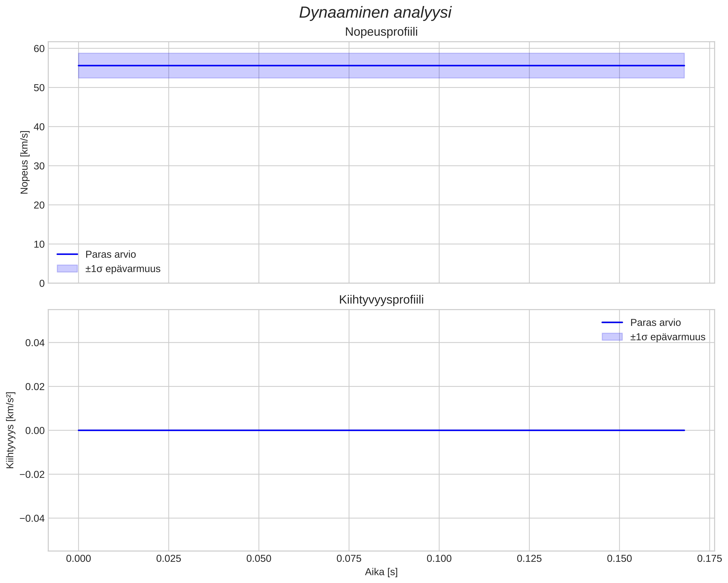Click '±1σ epävarmuus' label in bottom legend
This screenshot has height=583, width=728.
(x=668, y=337)
